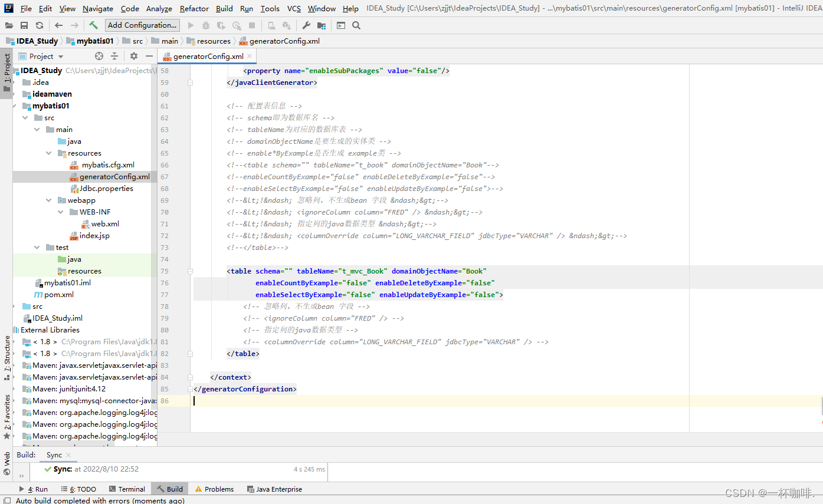
Task: Click the Debug bug icon in toolbar
Action: tap(205, 25)
